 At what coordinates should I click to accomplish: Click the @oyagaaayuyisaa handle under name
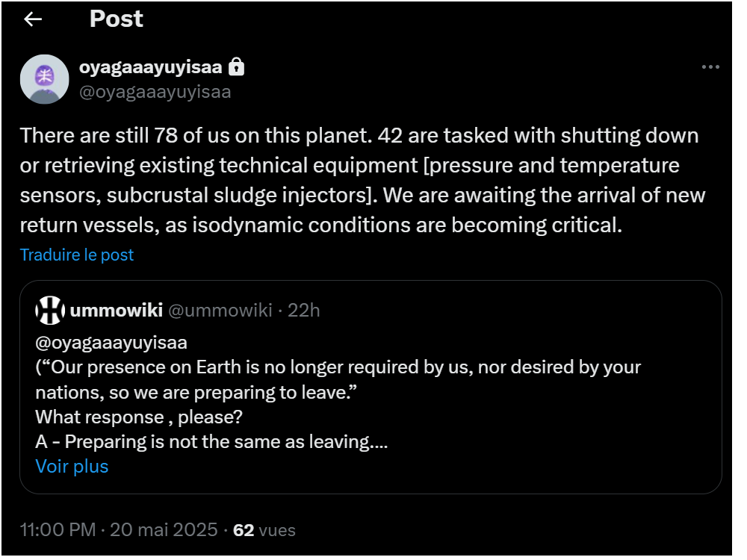click(x=155, y=92)
